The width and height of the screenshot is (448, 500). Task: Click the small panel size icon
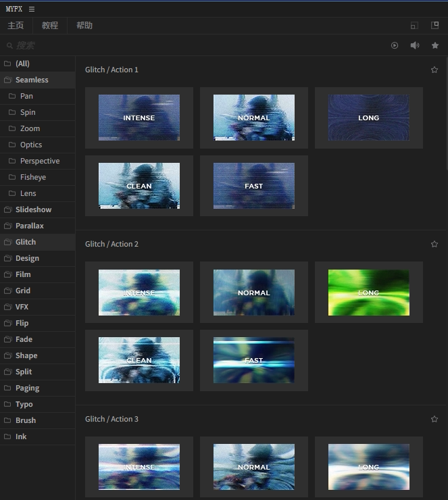coord(414,26)
